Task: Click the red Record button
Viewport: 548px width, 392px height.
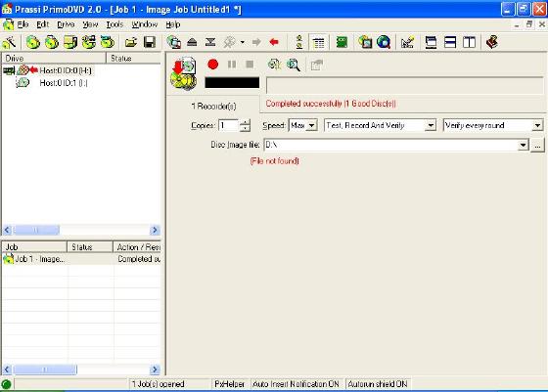Action: pyautogui.click(x=213, y=65)
